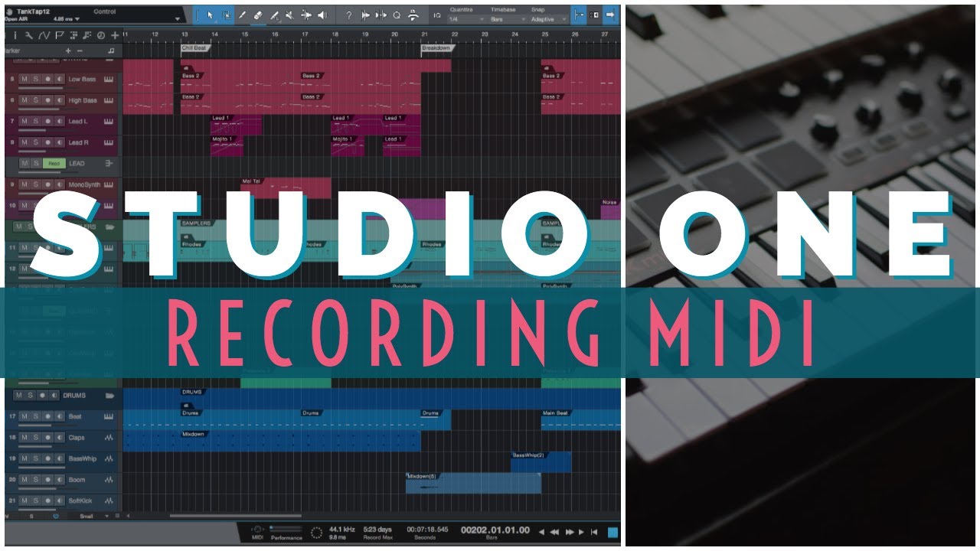The height and width of the screenshot is (551, 980).
Task: Click the 00:07:18.545 seconds display
Action: [427, 529]
